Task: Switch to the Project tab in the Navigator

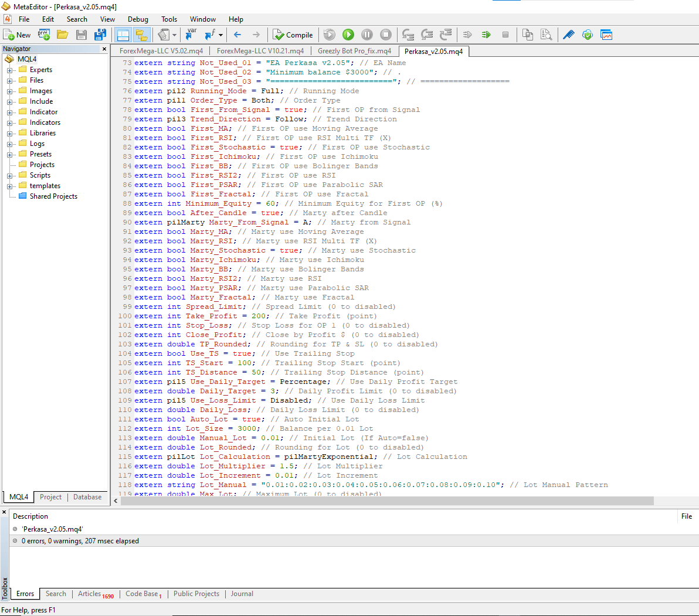Action: click(50, 497)
